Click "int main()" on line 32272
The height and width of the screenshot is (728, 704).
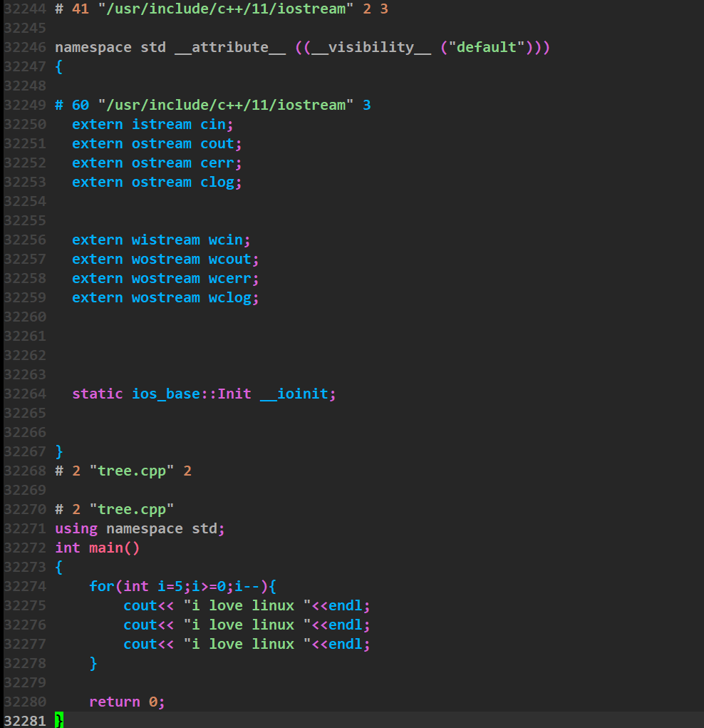[x=98, y=548]
